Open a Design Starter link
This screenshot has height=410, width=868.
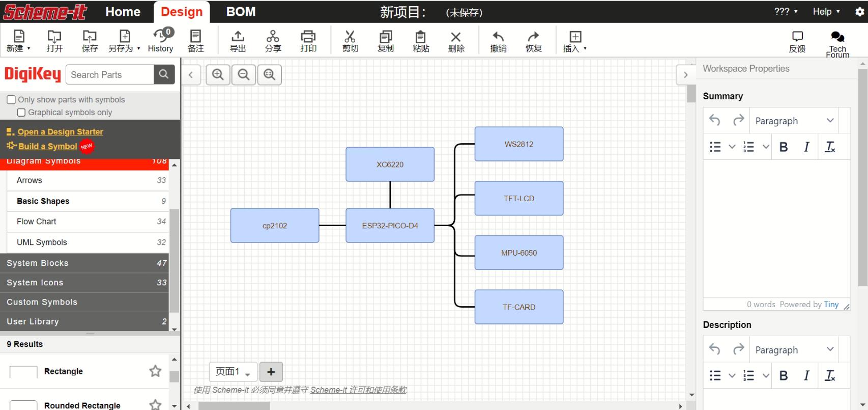60,132
